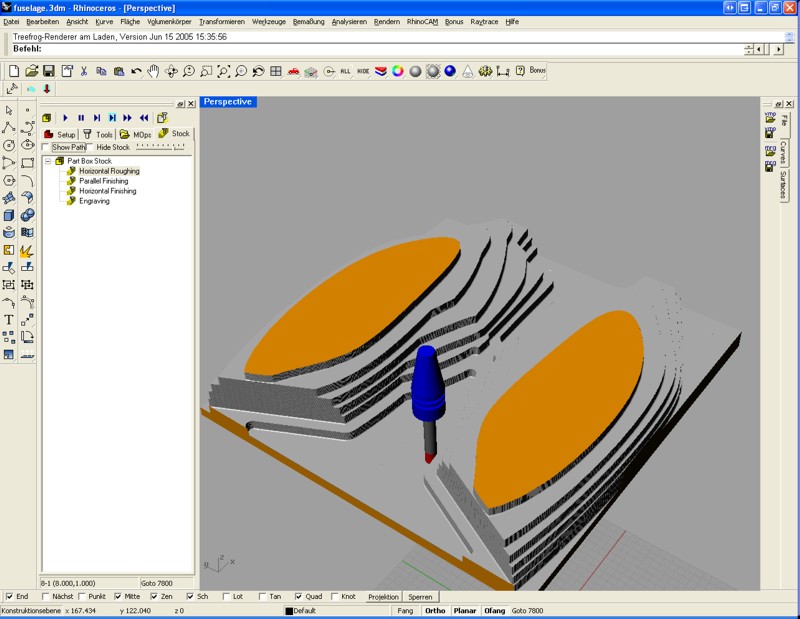Select Parallel Finishing operation
This screenshot has width=800, height=619.
tap(104, 181)
